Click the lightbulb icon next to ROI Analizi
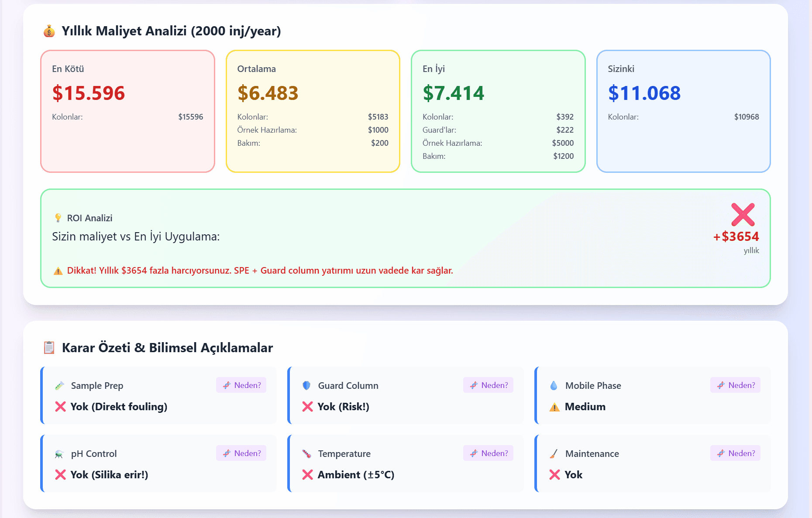Viewport: 812px width, 518px height. click(58, 218)
